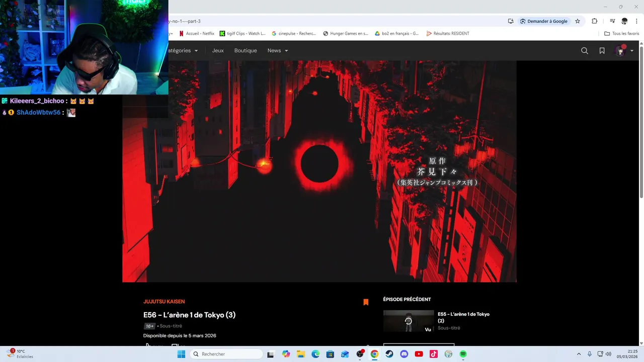
Task: Open Spotify from the taskbar
Action: click(x=463, y=354)
